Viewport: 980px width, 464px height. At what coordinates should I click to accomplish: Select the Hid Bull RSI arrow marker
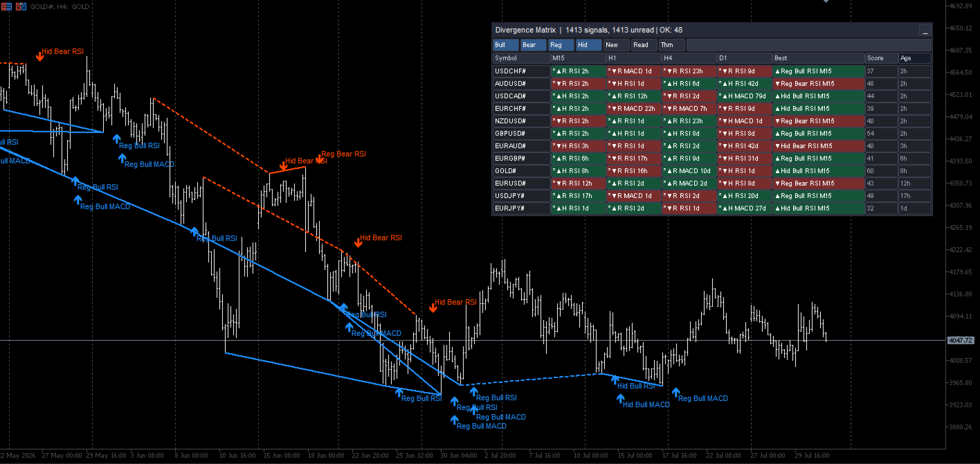click(x=614, y=380)
